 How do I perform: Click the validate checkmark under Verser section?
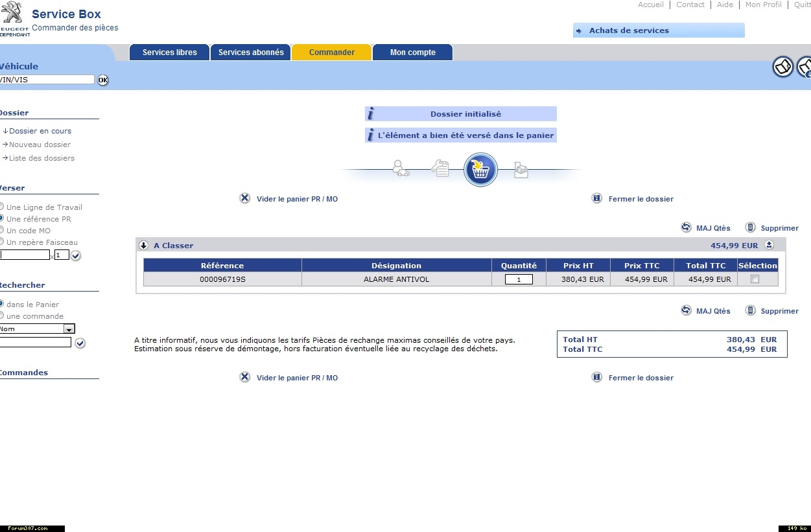click(x=76, y=256)
